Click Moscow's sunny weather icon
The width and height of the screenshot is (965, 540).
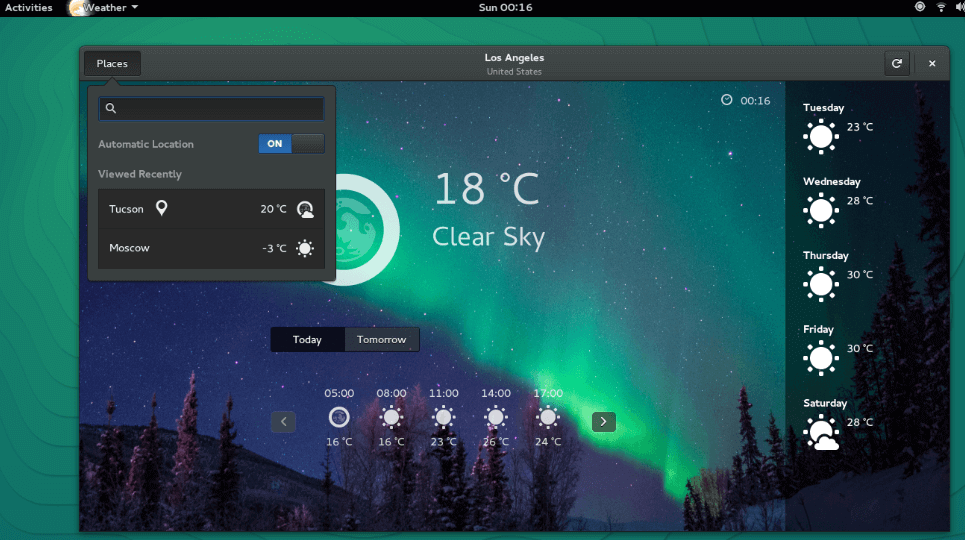point(305,248)
